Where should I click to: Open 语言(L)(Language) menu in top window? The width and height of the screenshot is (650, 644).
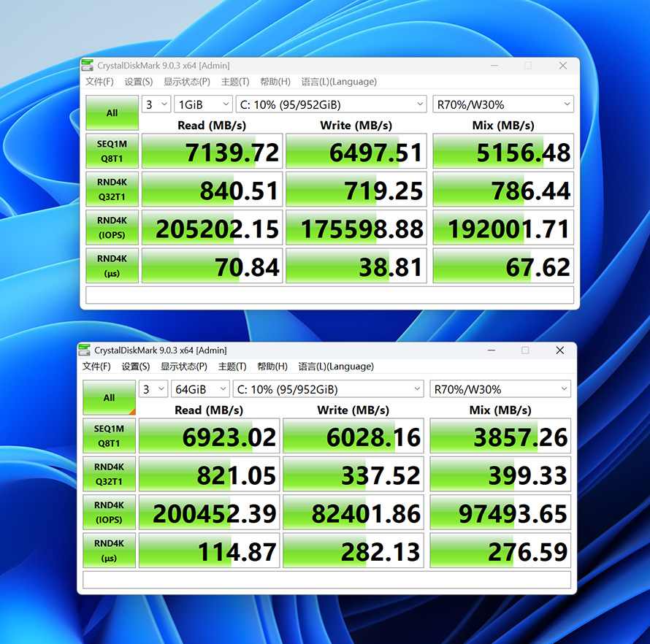(x=339, y=82)
